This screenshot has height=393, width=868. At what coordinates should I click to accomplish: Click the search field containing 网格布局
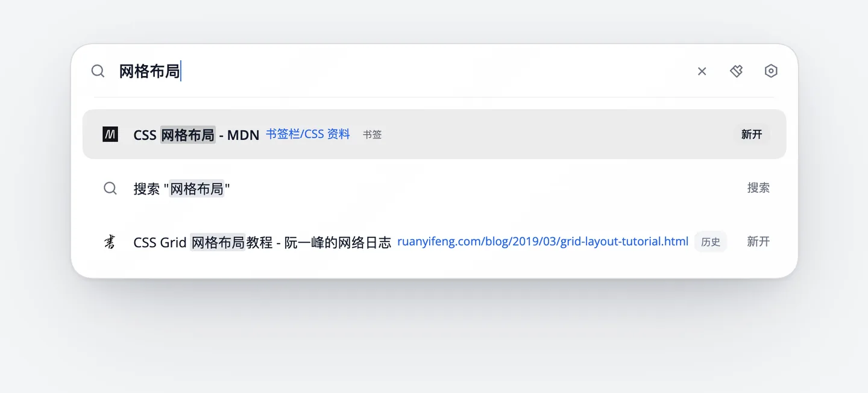pyautogui.click(x=401, y=71)
